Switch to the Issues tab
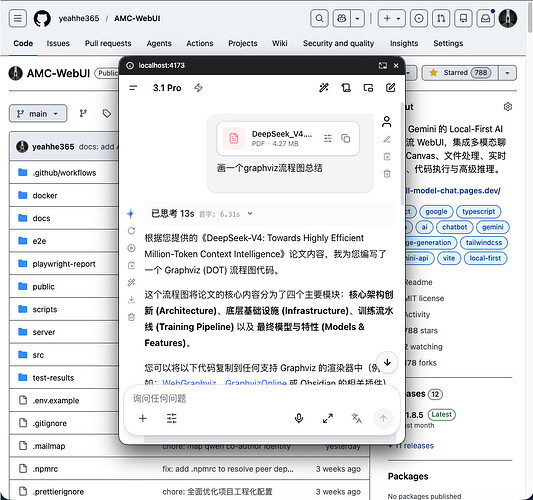The image size is (533, 500). [x=58, y=44]
